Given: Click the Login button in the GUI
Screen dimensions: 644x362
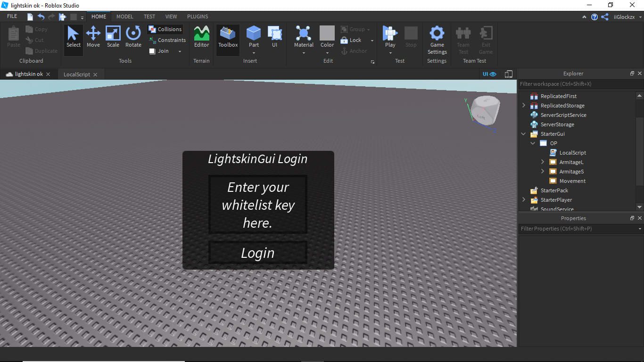Looking at the screenshot, I should point(258,253).
